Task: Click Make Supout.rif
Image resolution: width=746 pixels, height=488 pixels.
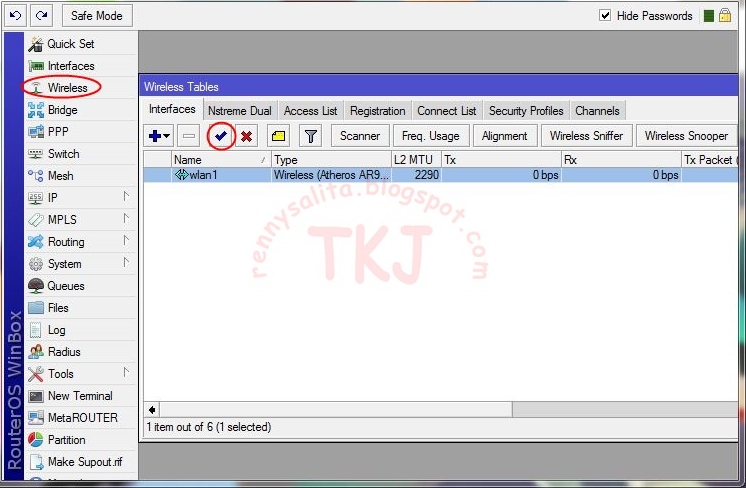Action: [81, 461]
